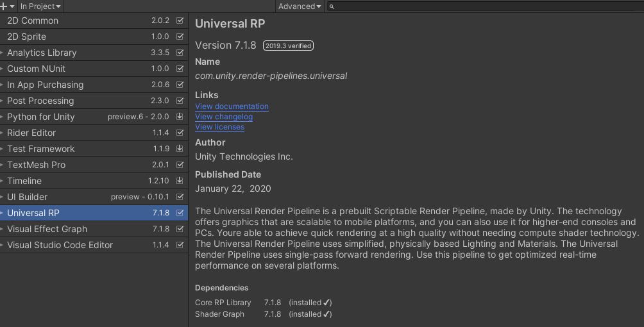Viewport: 644px width, 327px height.
Task: Select the Python for Unity package
Action: pyautogui.click(x=94, y=117)
